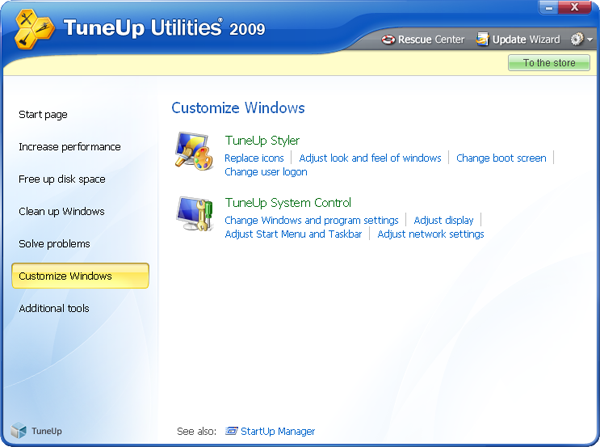
Task: Click Change user logon link
Action: (x=266, y=172)
